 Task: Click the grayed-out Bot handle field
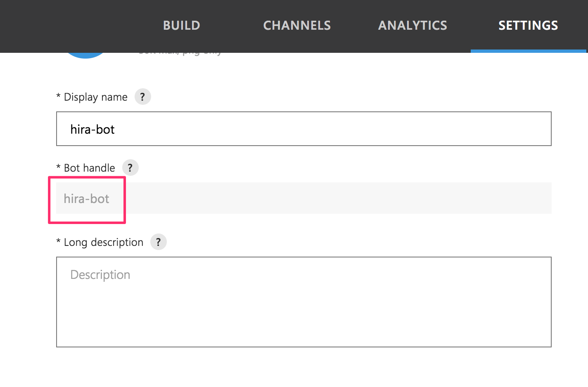click(289, 198)
